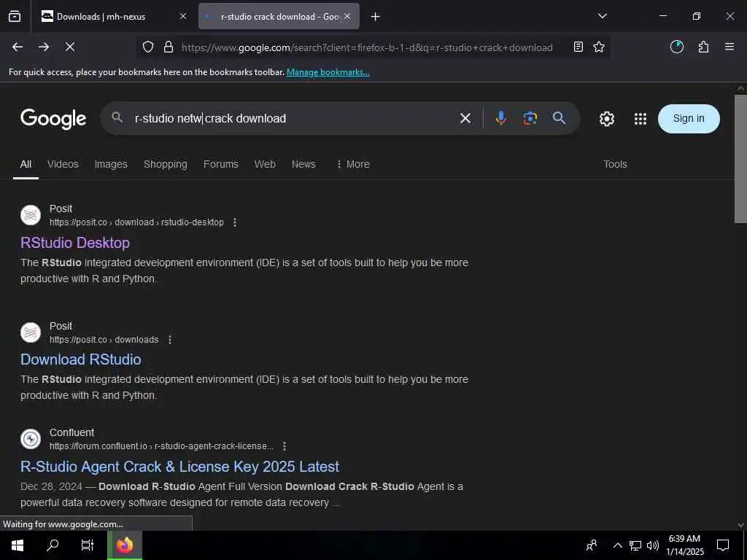The image size is (747, 560).
Task: Go forward one page
Action: [x=44, y=47]
